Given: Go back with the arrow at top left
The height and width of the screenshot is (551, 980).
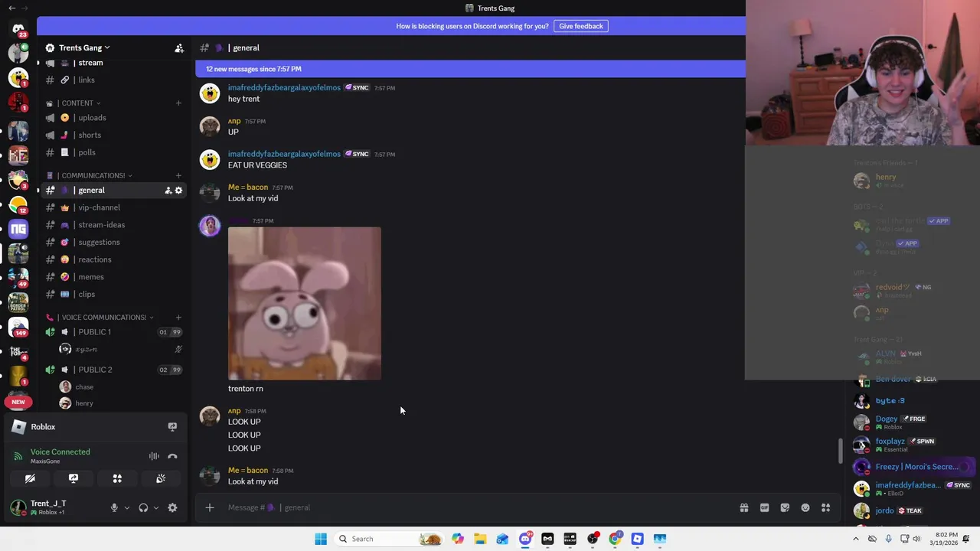Looking at the screenshot, I should click(11, 8).
